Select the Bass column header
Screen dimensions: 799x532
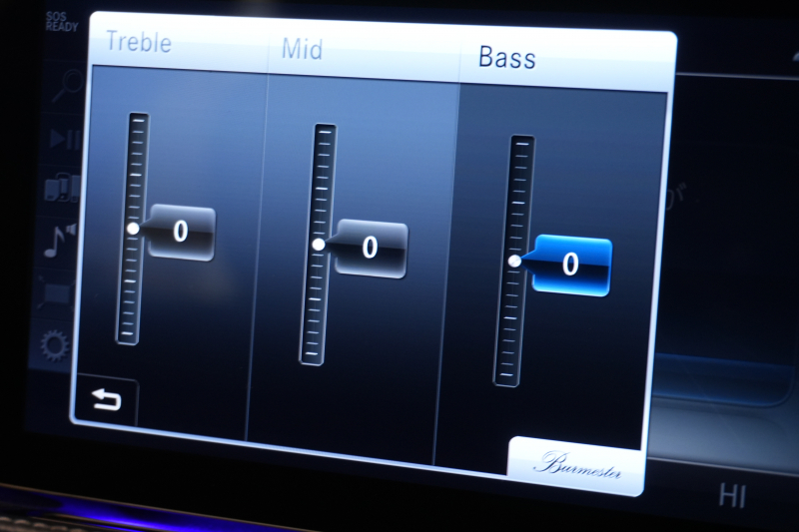[506, 57]
